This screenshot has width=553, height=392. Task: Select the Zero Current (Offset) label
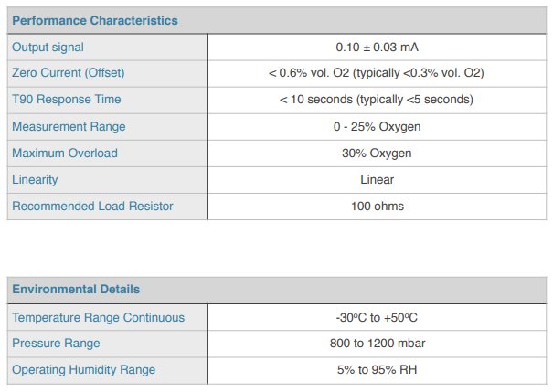coord(69,73)
